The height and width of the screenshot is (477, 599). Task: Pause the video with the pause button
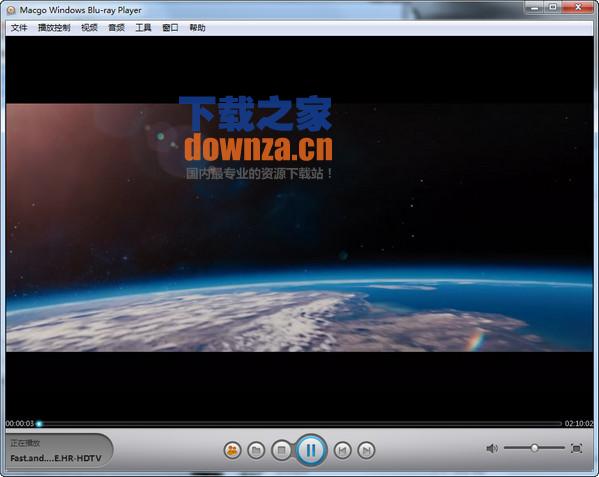(x=311, y=450)
